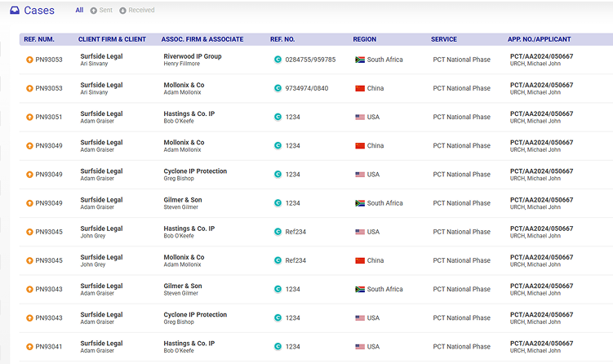Open the Riverwood IP Group associate firm

point(192,56)
